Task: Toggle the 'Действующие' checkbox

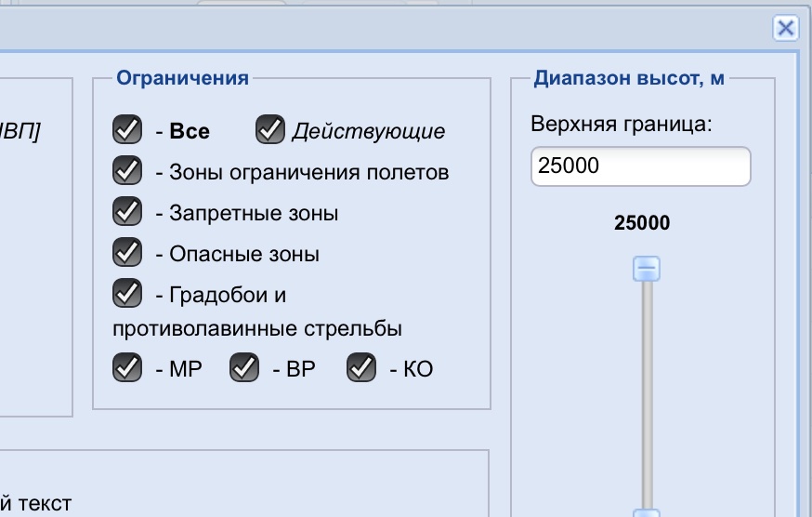Action: pos(269,130)
